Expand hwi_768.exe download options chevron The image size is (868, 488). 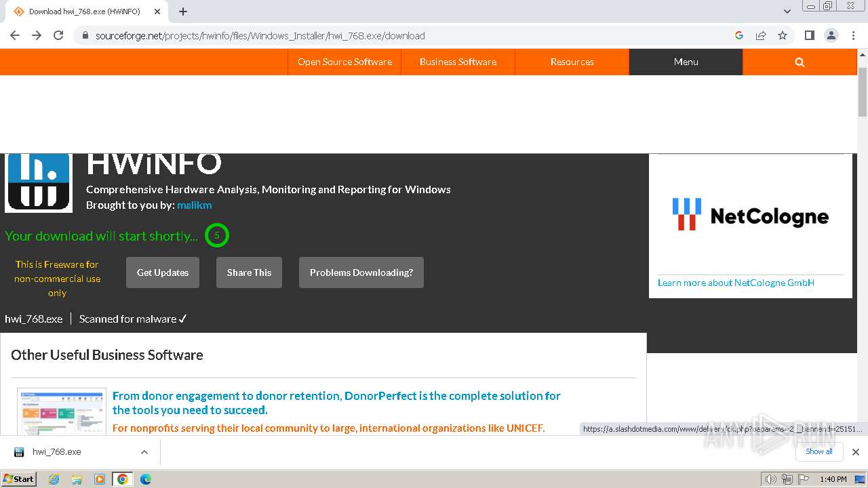click(x=144, y=452)
